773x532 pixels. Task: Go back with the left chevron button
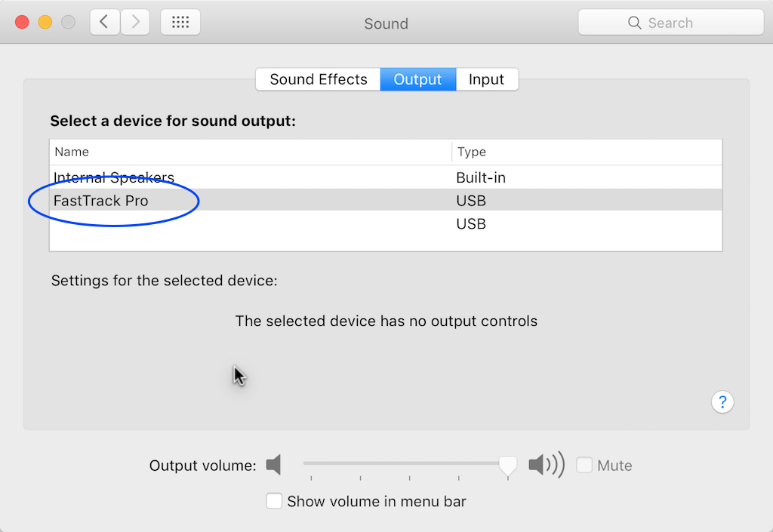[x=104, y=22]
